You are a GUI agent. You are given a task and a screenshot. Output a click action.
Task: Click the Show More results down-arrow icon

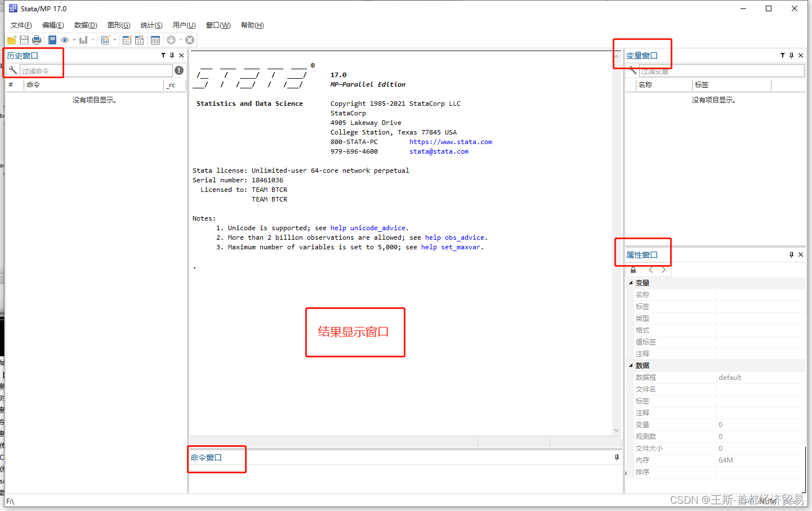click(x=171, y=40)
